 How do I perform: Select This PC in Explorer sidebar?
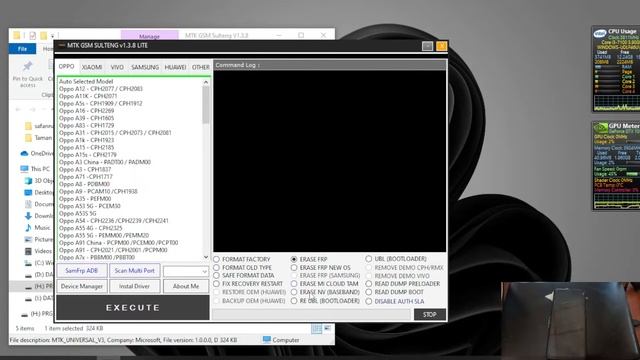36,169
